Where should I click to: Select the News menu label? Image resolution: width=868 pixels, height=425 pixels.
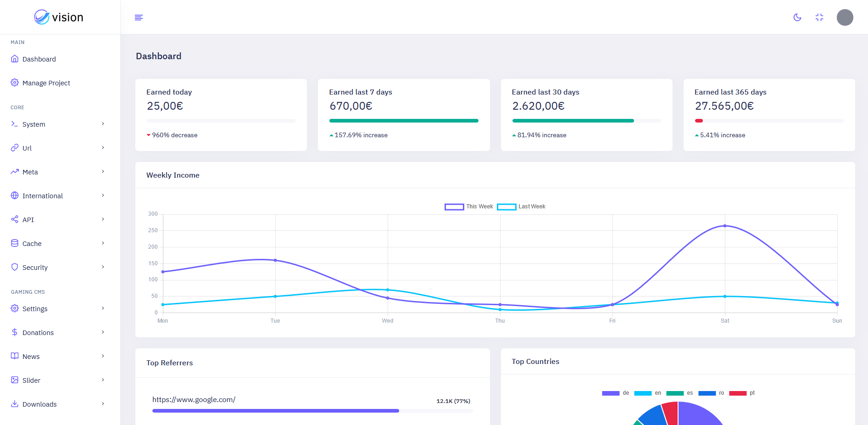pyautogui.click(x=31, y=357)
